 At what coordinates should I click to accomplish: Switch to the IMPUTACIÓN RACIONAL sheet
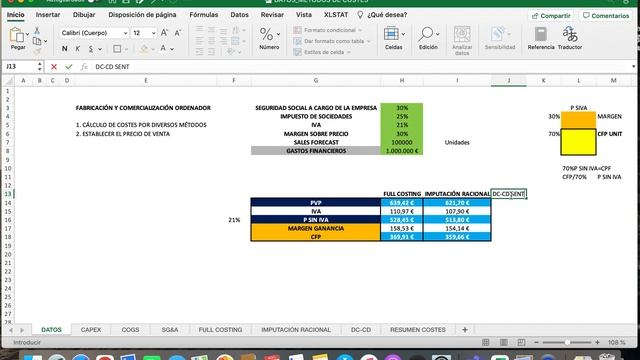[x=296, y=329]
